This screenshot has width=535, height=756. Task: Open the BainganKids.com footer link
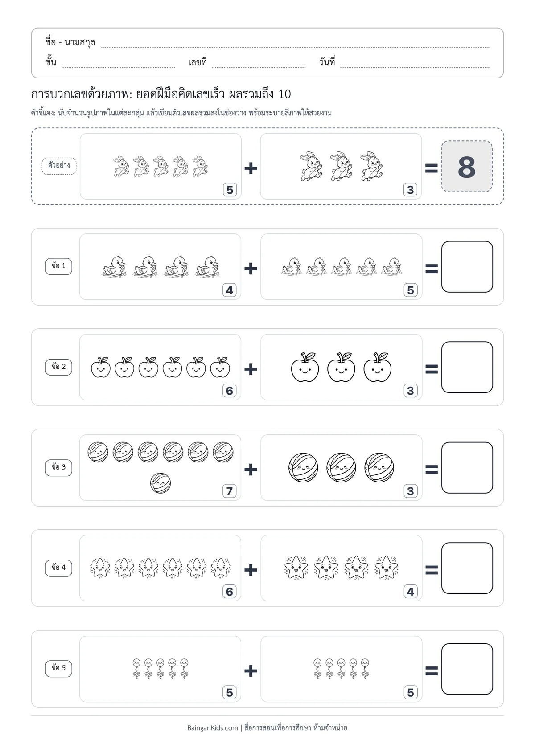(213, 728)
